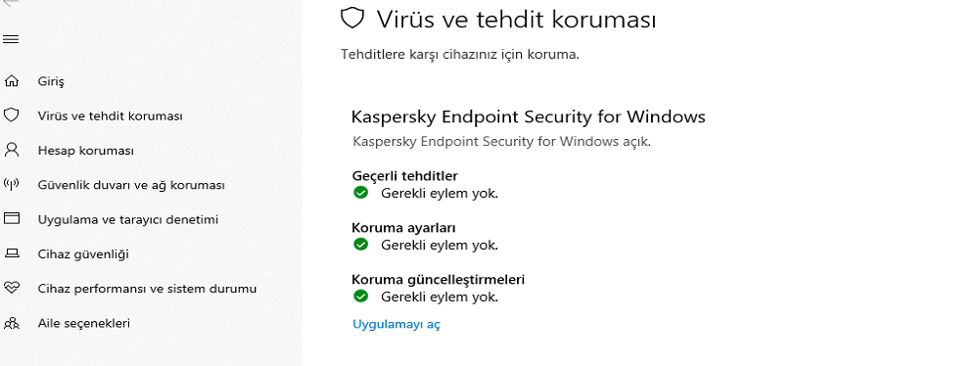Open the Giriş page
Screen dimensions: 980x366
[x=51, y=82]
